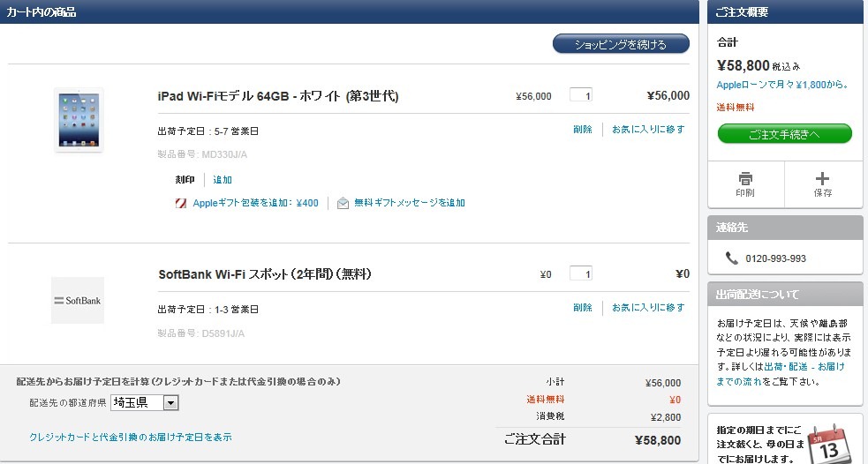Click Appleギフト包装を追加 ¥400 link
This screenshot has width=868, height=464.
click(x=255, y=203)
